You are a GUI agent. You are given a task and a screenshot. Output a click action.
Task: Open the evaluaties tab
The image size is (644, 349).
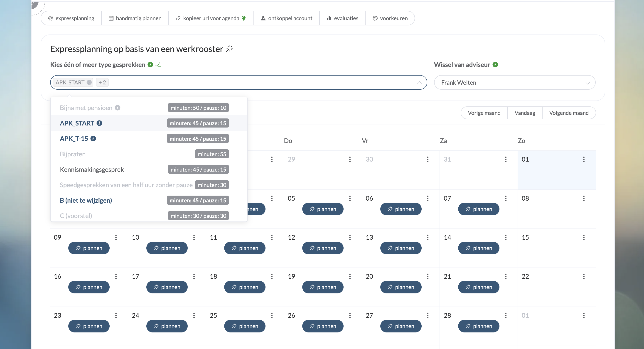[x=342, y=18]
